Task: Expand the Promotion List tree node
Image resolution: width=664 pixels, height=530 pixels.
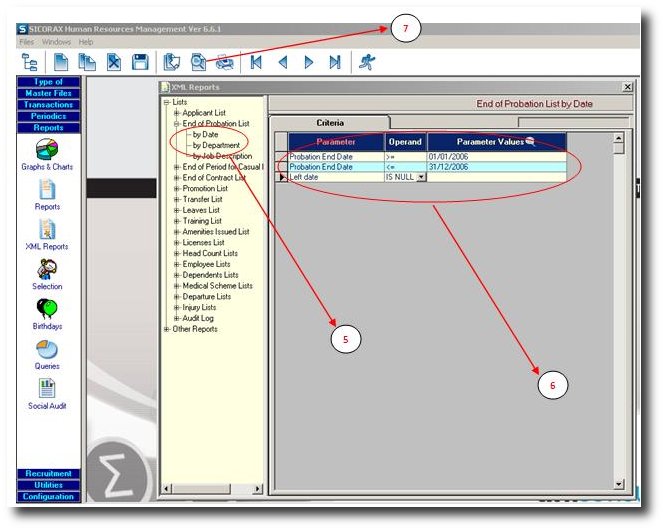Action: (x=177, y=188)
